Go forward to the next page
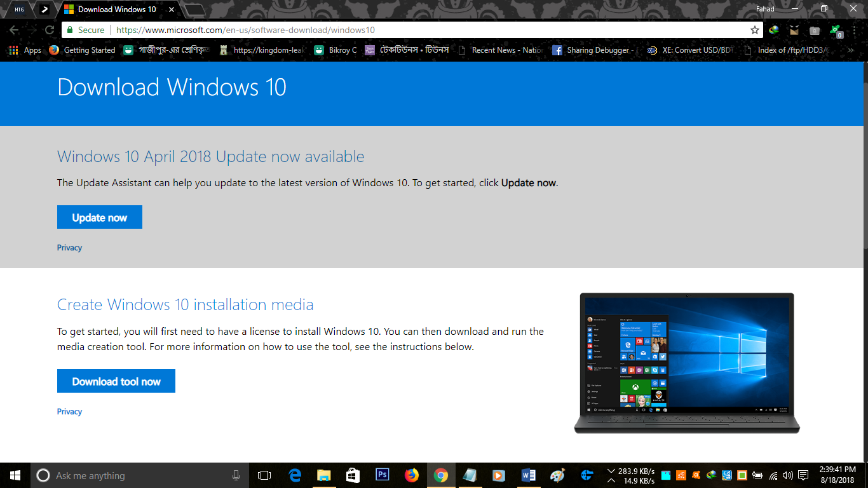868x488 pixels. point(32,30)
